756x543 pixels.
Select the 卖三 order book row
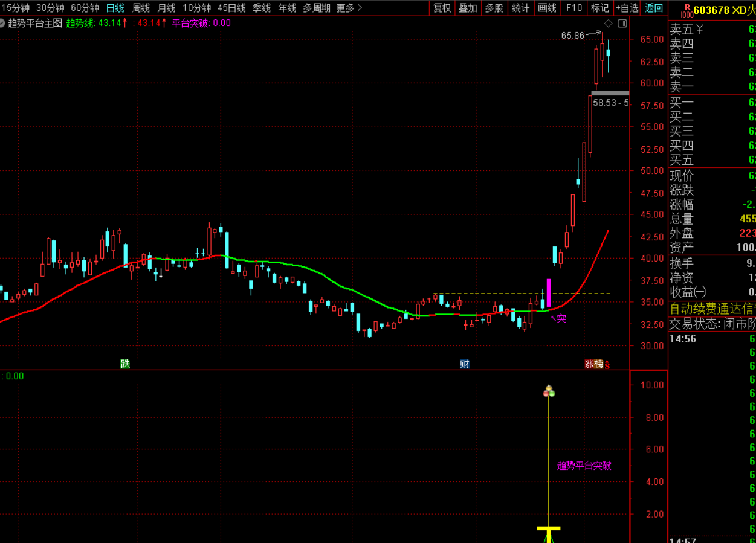pyautogui.click(x=712, y=58)
